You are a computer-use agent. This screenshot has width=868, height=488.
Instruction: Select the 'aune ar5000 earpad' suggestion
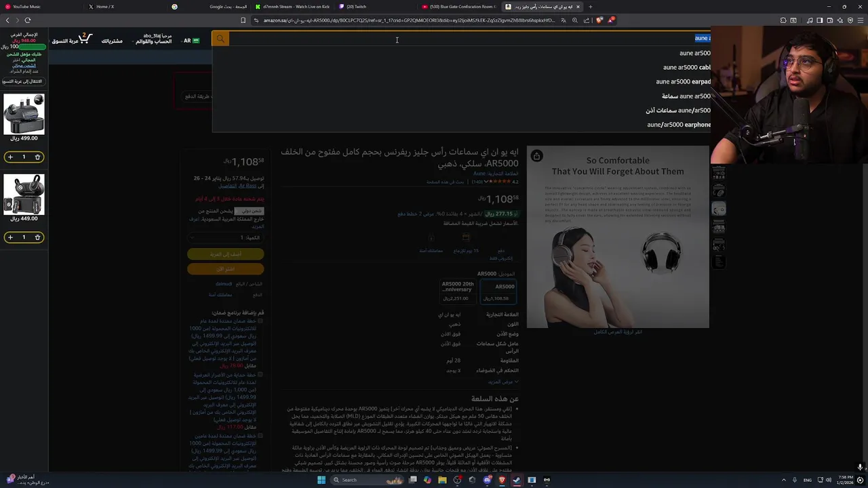(684, 81)
